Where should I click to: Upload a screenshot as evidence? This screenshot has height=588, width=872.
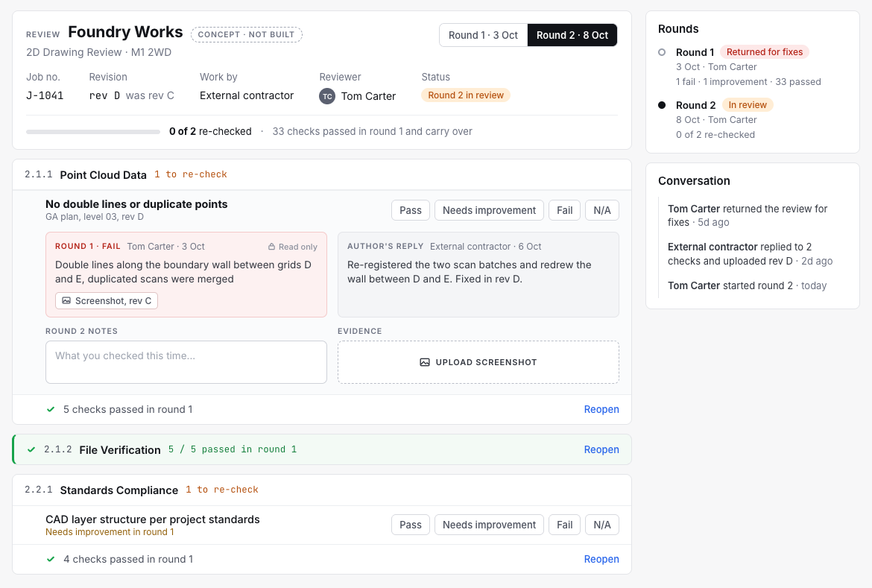click(x=478, y=362)
